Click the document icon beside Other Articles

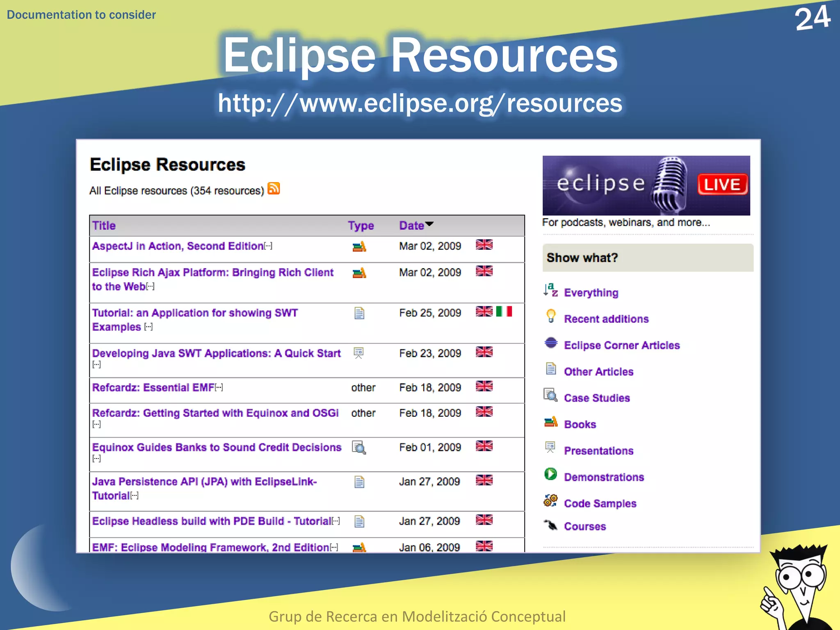coord(551,369)
